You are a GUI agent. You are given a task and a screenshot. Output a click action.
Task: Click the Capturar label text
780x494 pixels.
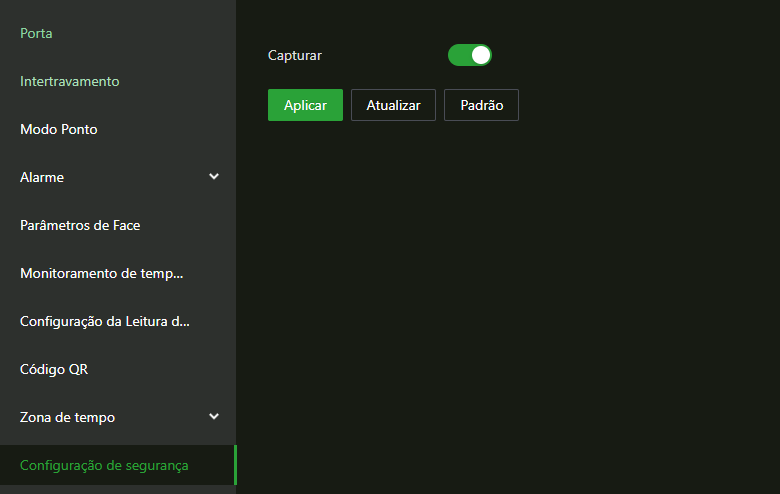point(295,55)
